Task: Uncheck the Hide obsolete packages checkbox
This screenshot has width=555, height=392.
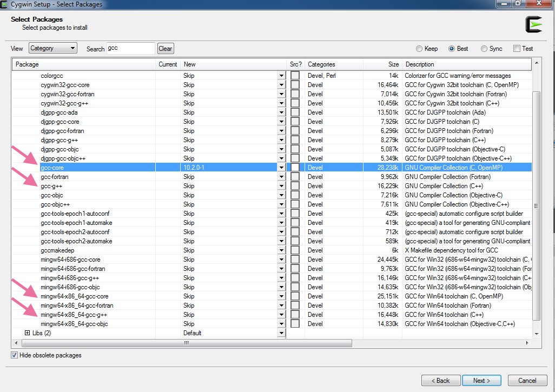Action: pos(14,355)
